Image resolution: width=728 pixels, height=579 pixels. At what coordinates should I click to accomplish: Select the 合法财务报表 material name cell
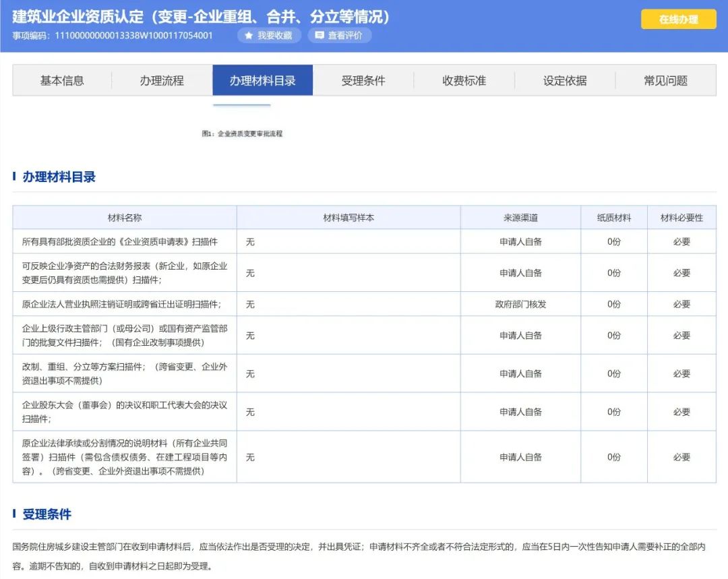click(x=125, y=273)
